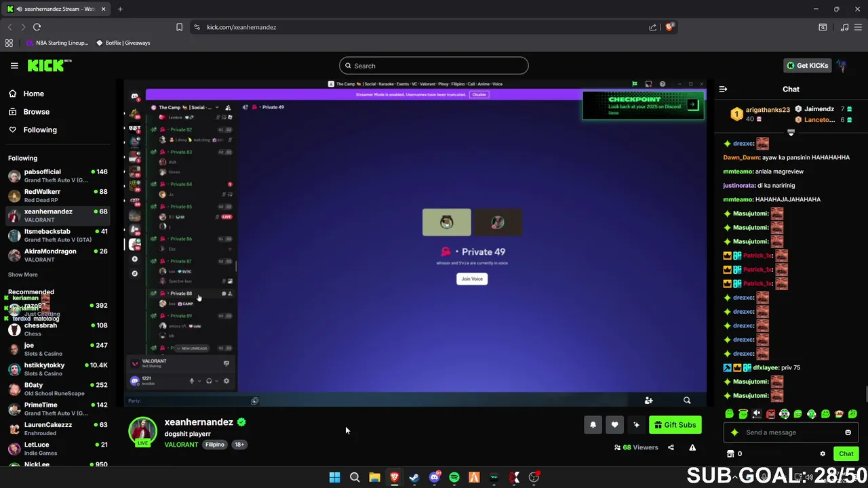Expand the gift leaderboard in chat
This screenshot has height=488, width=868.
click(791, 133)
